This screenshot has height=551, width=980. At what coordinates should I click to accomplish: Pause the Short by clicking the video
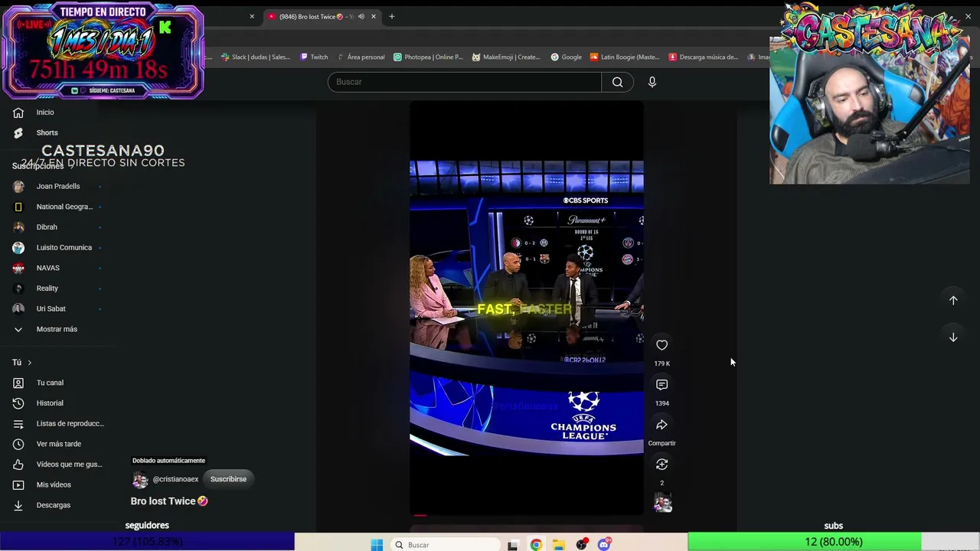pos(527,308)
